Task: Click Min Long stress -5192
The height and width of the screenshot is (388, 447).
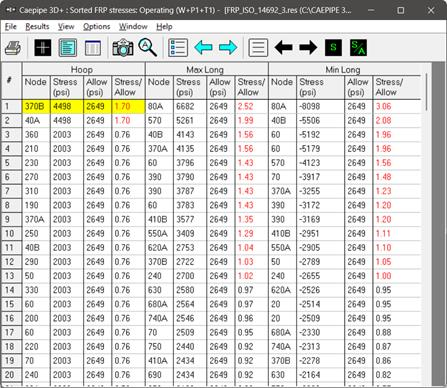Action: point(320,135)
